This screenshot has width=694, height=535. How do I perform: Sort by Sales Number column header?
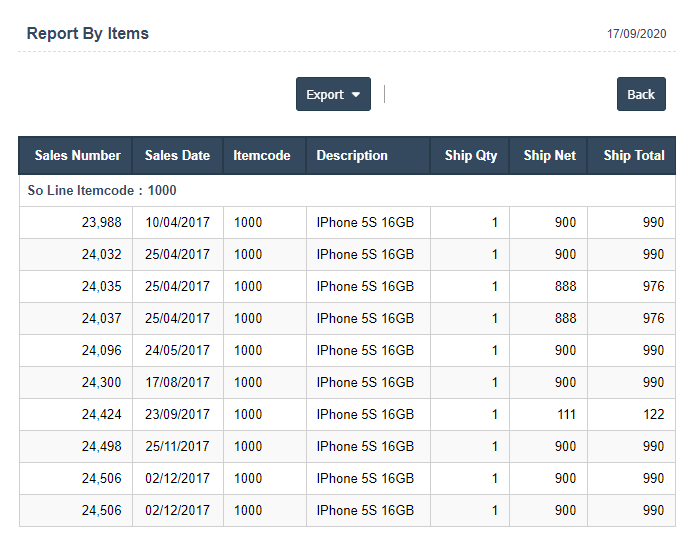(77, 155)
